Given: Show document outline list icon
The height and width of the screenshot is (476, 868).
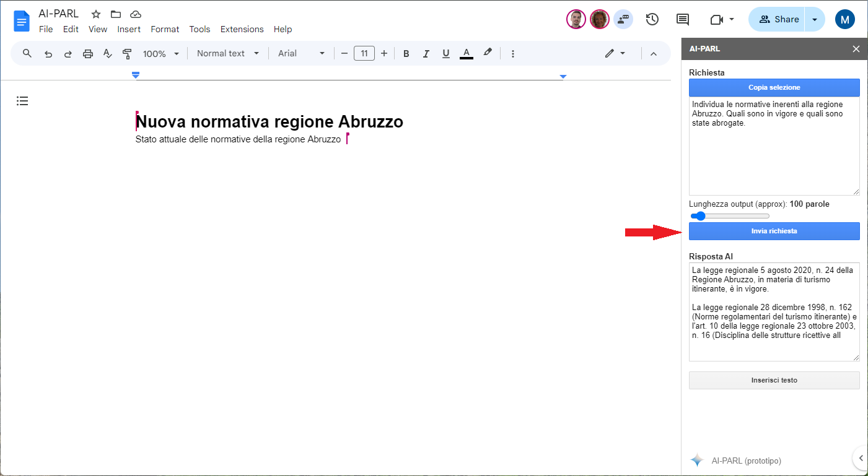Looking at the screenshot, I should pos(22,101).
